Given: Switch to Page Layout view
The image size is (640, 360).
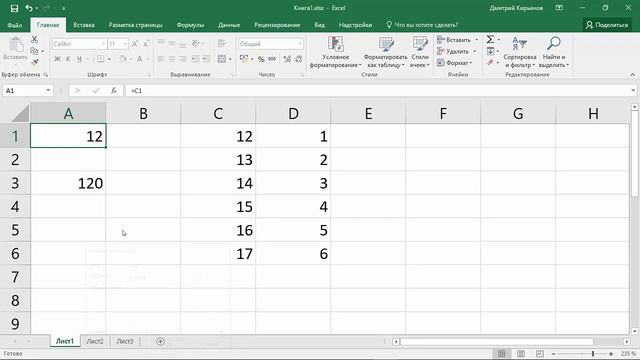Looking at the screenshot, I should click(x=521, y=354).
